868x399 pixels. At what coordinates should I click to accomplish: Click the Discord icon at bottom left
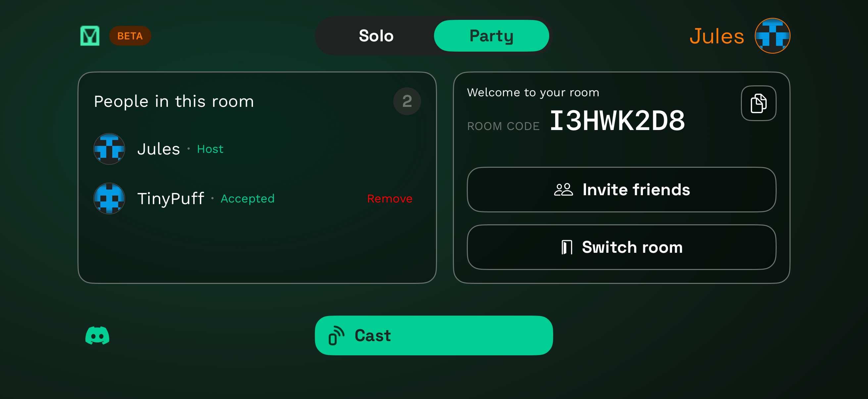coord(97,335)
